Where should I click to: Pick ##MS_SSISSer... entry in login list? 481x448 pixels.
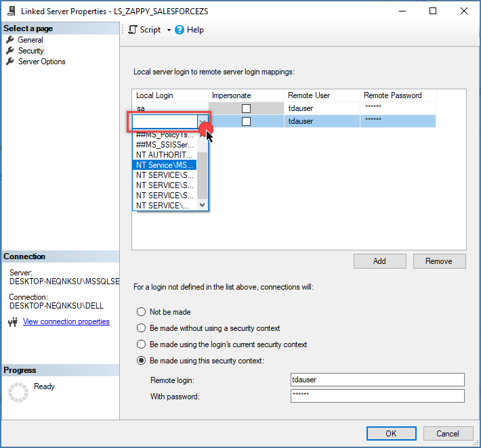[x=165, y=145]
